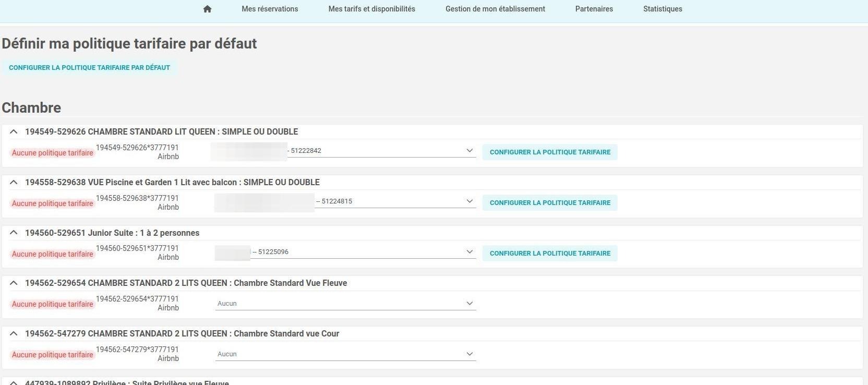Collapse the 194558-529638 VUE Piscine et Garden section

click(x=14, y=183)
